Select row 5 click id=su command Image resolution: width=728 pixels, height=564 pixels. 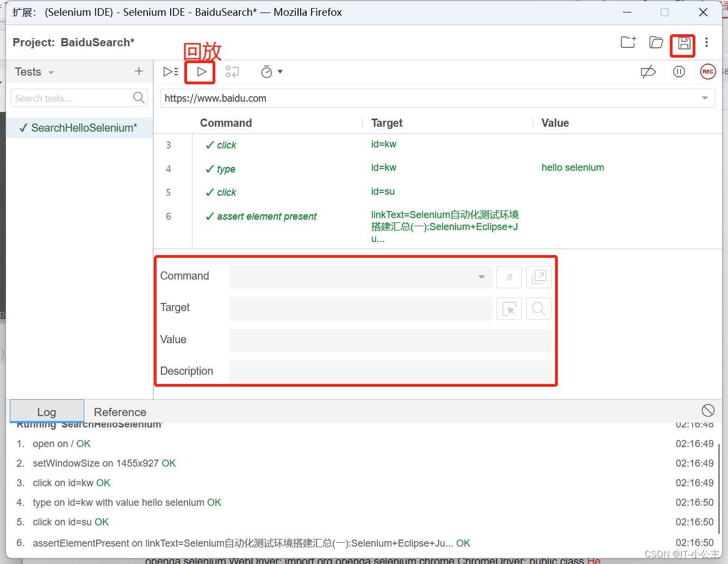(438, 192)
